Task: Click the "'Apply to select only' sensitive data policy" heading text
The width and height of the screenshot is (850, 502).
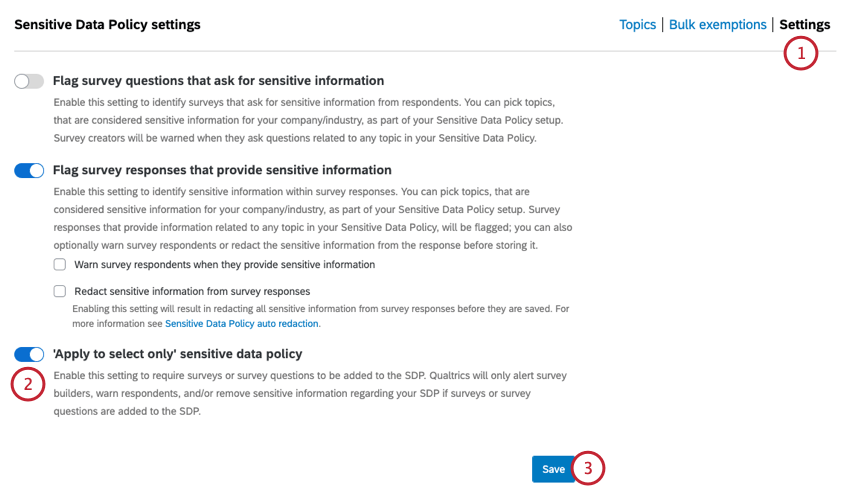Action: pos(178,354)
